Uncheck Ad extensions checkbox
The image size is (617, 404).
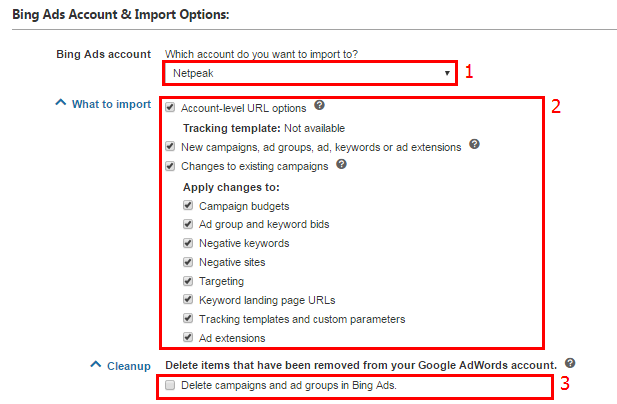click(188, 338)
